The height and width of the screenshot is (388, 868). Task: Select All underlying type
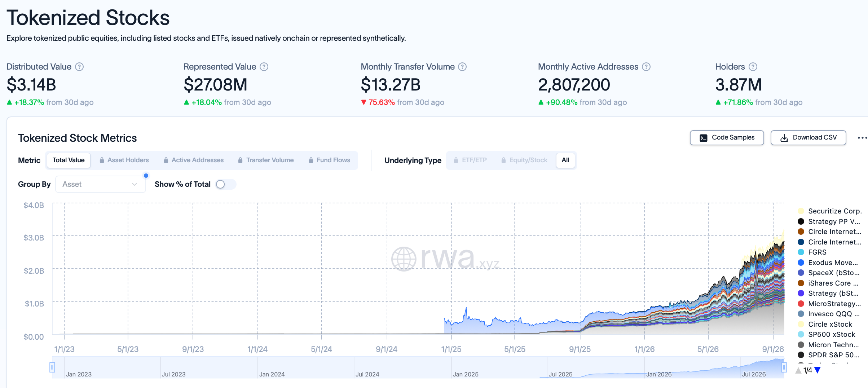tap(565, 160)
